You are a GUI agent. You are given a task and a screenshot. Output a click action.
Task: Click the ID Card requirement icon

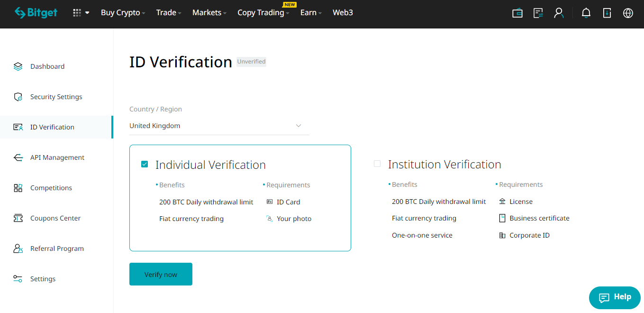click(270, 202)
